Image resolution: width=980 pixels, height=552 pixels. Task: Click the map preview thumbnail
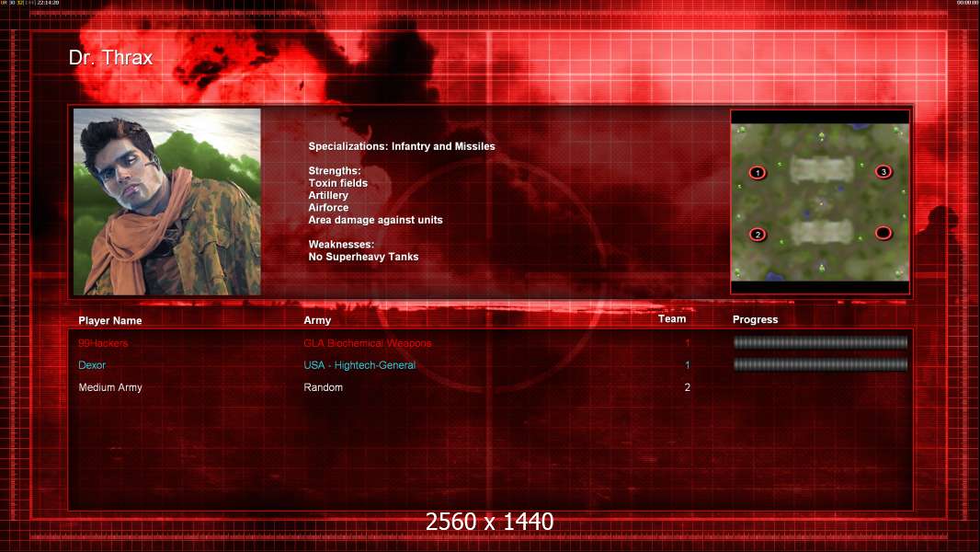[x=820, y=201]
